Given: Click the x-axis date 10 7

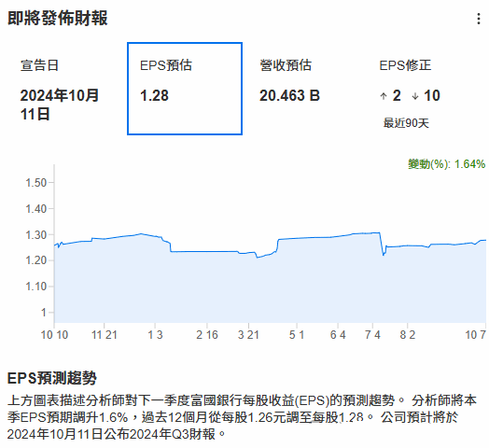Looking at the screenshot, I should point(476,335).
